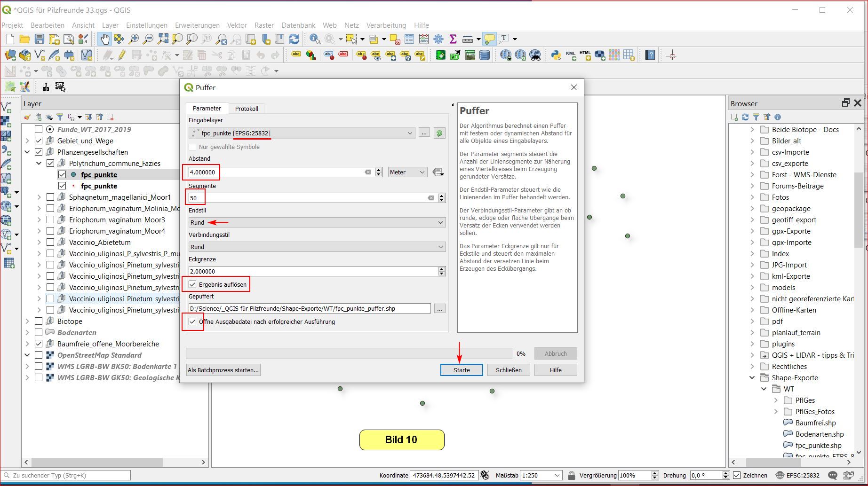The height and width of the screenshot is (486, 868).
Task: Uncheck the 'Ergebnis auflösen' checkbox
Action: pos(192,284)
